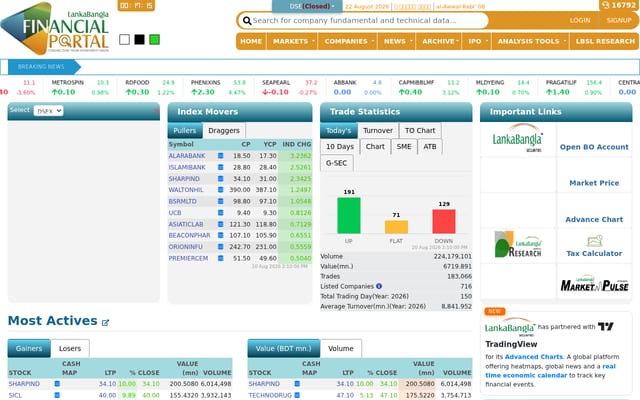
Task: Open WALTONHIL cash map icon
Action: click(220, 190)
